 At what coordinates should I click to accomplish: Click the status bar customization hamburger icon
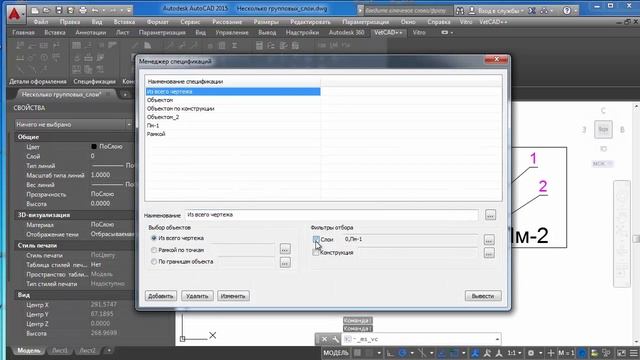click(634, 353)
